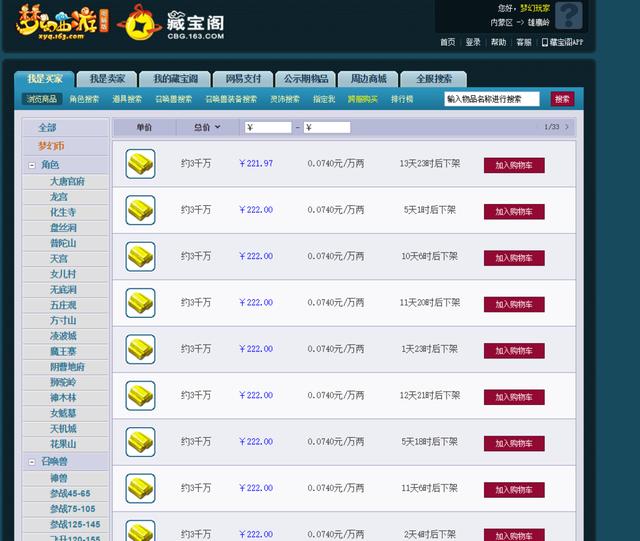Click gold icon for 5天1时 listing
Viewport: 640px width, 541px height.
pyautogui.click(x=140, y=210)
